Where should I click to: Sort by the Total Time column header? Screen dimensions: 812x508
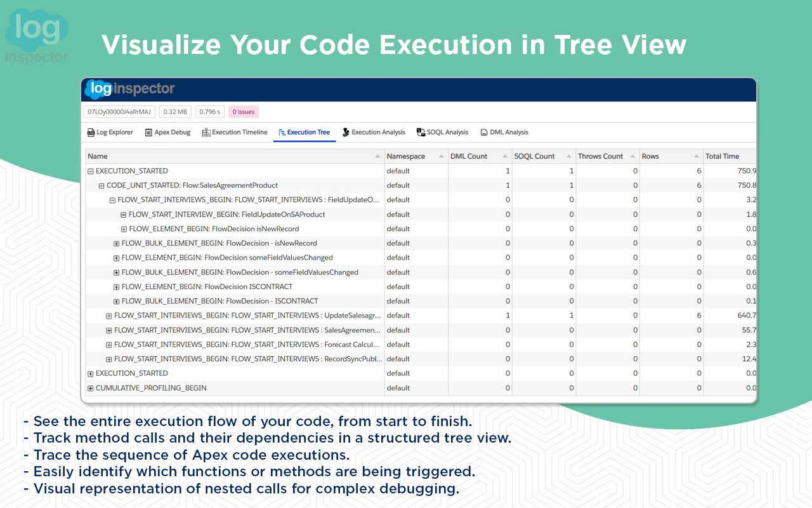click(730, 156)
